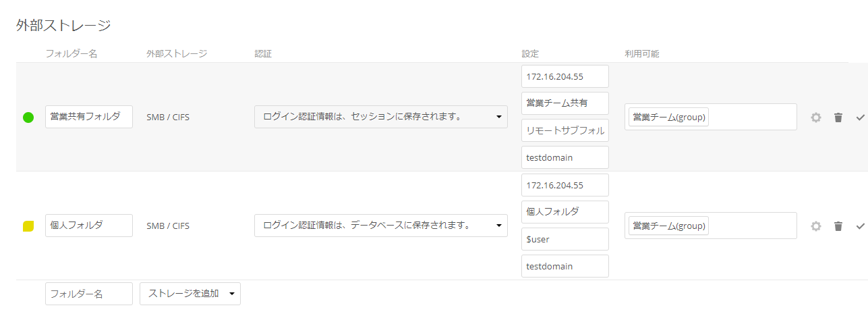Click the testdomain field in 個人フォルダ row

pos(565,266)
